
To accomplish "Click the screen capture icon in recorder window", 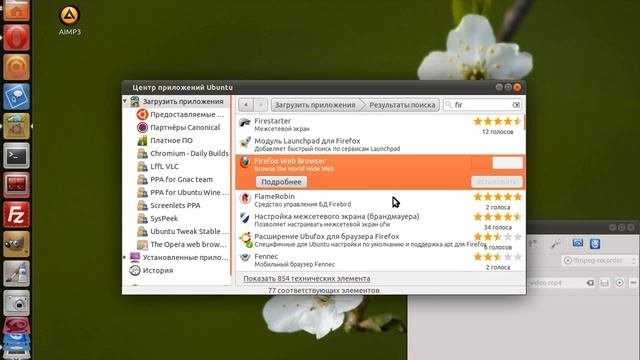I will pos(578,244).
